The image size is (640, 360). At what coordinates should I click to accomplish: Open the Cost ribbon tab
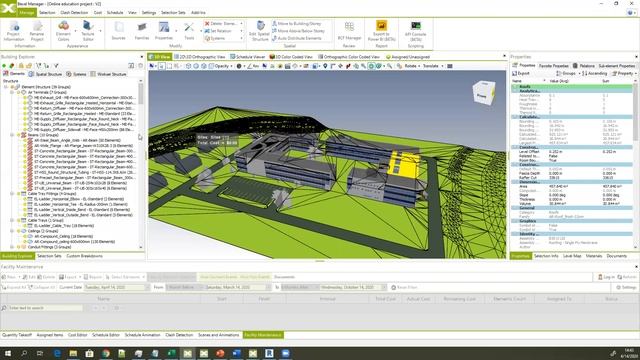click(x=98, y=13)
